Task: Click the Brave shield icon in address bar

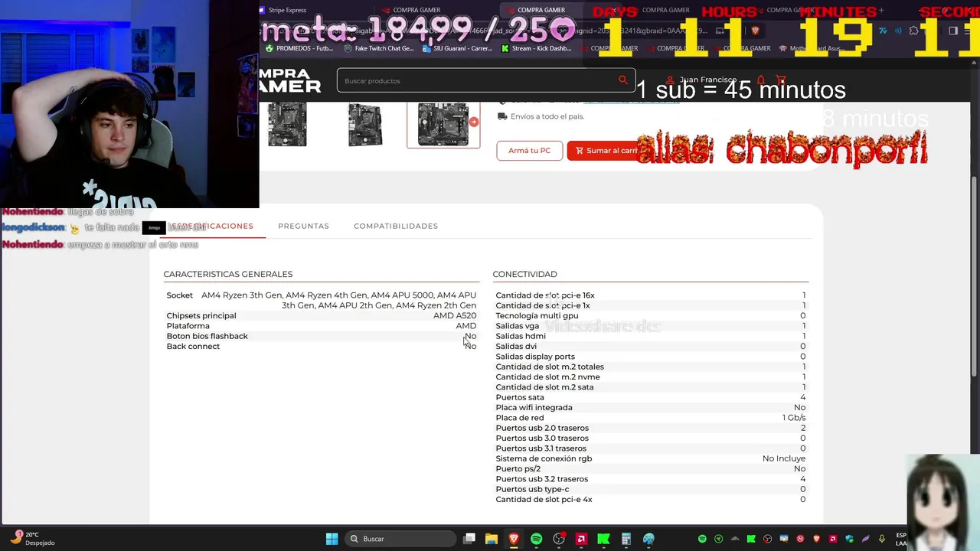Action: (x=755, y=31)
